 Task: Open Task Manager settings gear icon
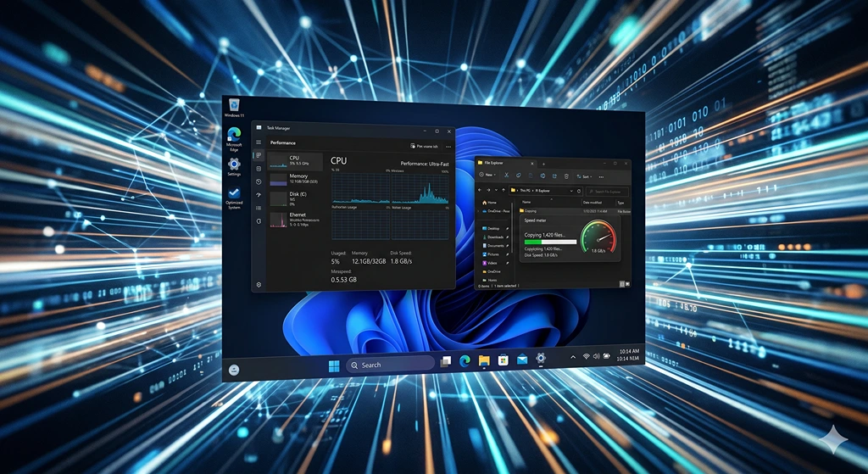[259, 285]
